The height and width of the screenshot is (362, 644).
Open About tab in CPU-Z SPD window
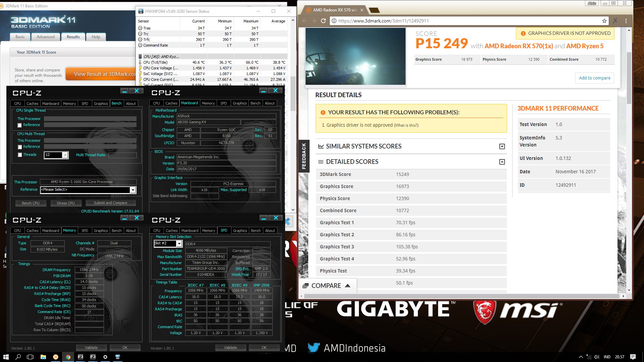point(270,231)
